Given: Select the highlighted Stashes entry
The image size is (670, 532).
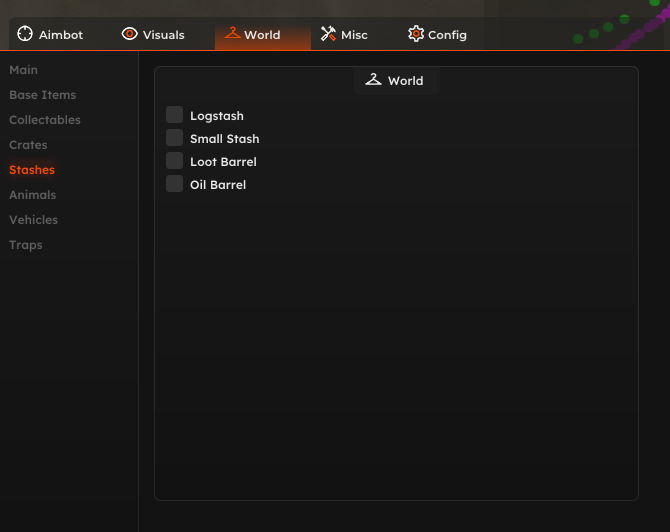Looking at the screenshot, I should click(32, 170).
